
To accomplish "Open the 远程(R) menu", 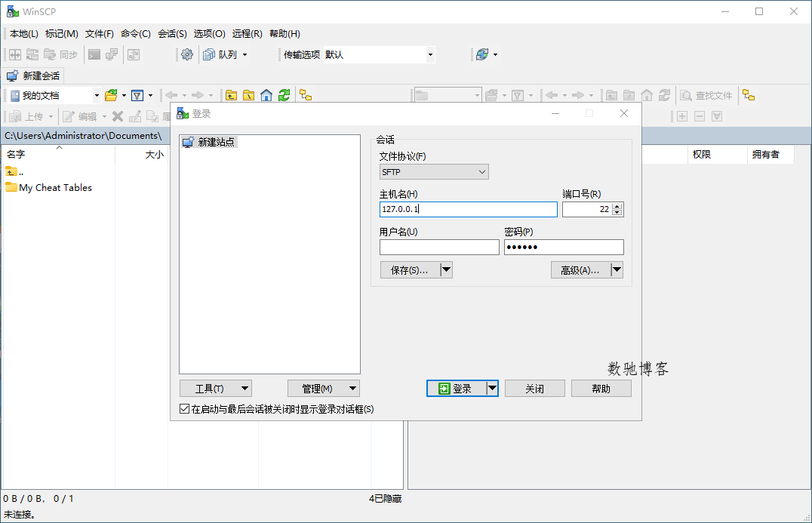I will 247,34.
